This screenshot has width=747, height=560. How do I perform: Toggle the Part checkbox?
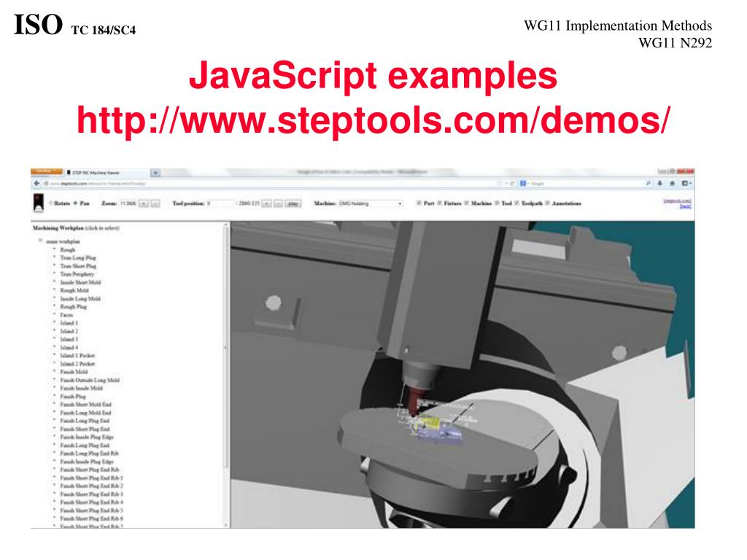[419, 203]
